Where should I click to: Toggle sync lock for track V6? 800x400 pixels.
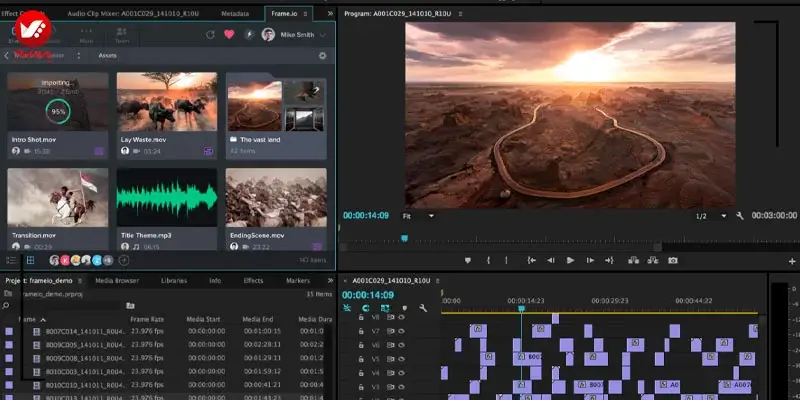pyautogui.click(x=390, y=345)
